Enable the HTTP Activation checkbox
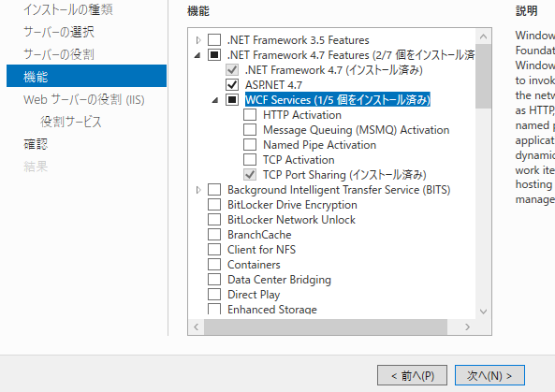The height and width of the screenshot is (392, 555). click(x=250, y=115)
